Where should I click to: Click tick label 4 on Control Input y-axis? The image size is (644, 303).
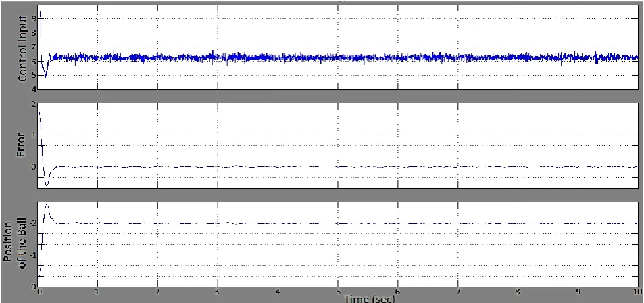point(34,89)
